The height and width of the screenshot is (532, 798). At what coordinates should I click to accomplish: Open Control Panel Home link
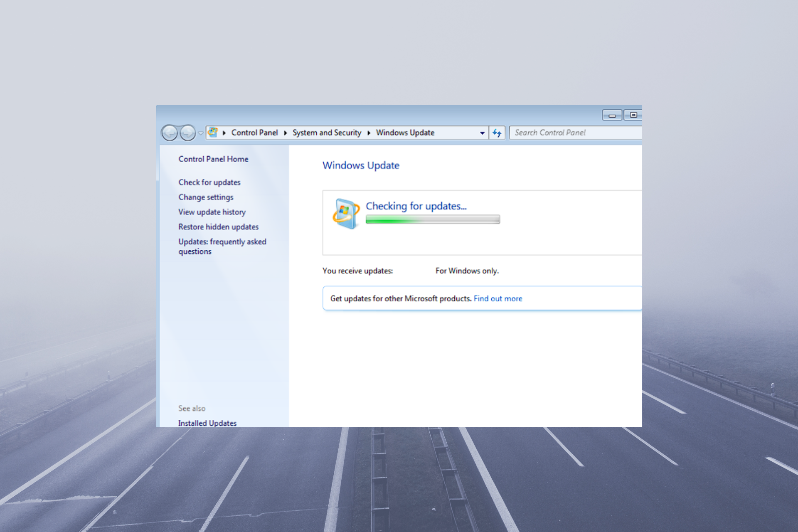pos(213,159)
